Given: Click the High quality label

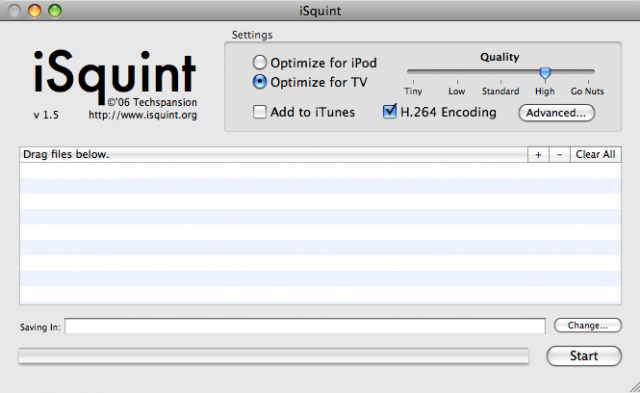Looking at the screenshot, I should point(545,91).
